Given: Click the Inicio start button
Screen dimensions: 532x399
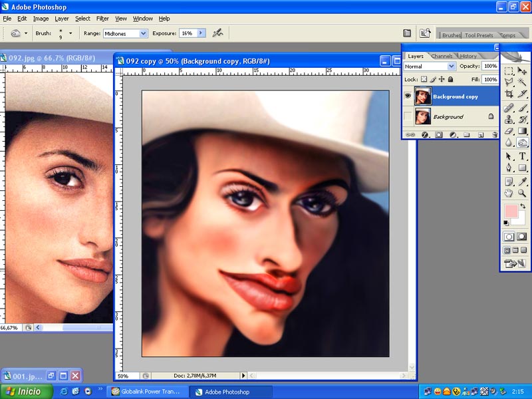Looking at the screenshot, I should (x=23, y=392).
